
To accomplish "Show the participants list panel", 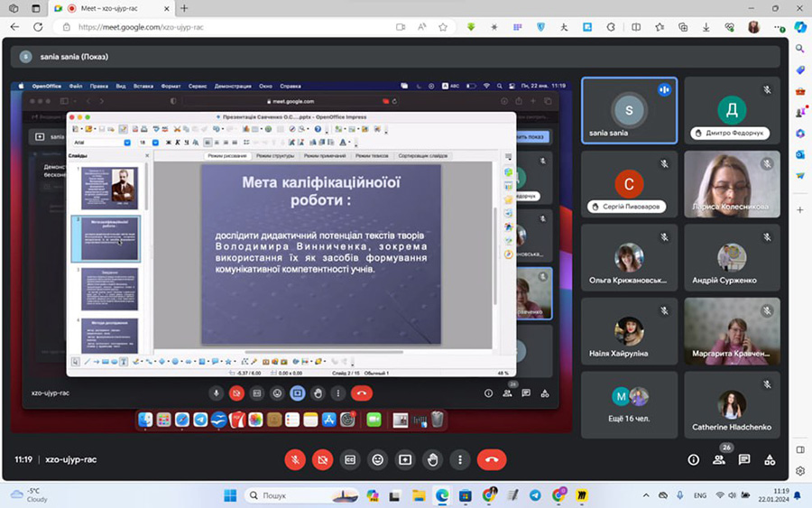I will [x=719, y=459].
